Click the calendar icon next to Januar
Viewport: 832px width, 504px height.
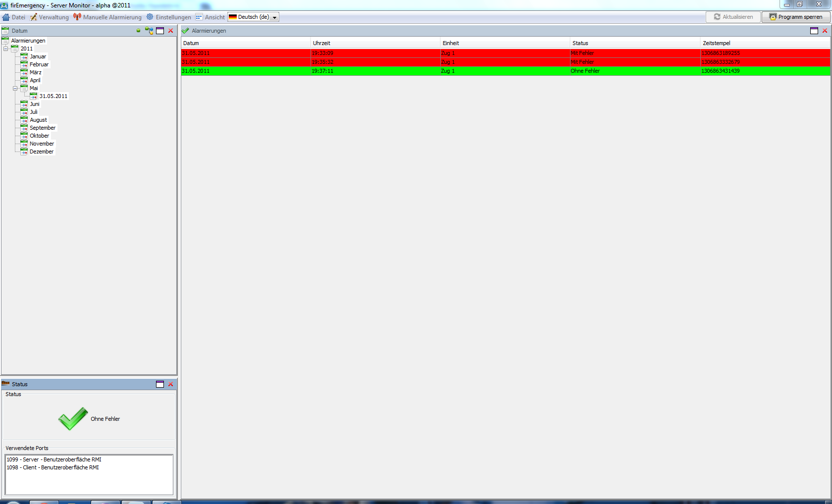coord(24,56)
